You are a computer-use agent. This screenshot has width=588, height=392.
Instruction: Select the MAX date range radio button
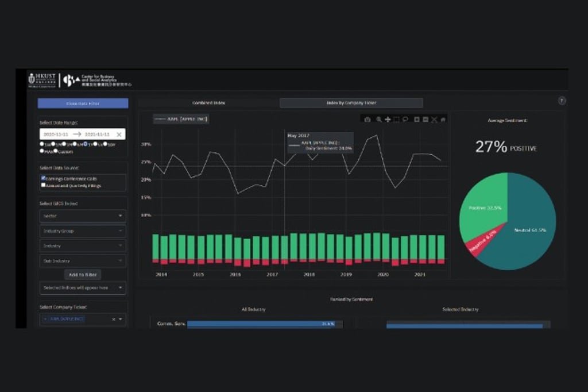click(42, 151)
